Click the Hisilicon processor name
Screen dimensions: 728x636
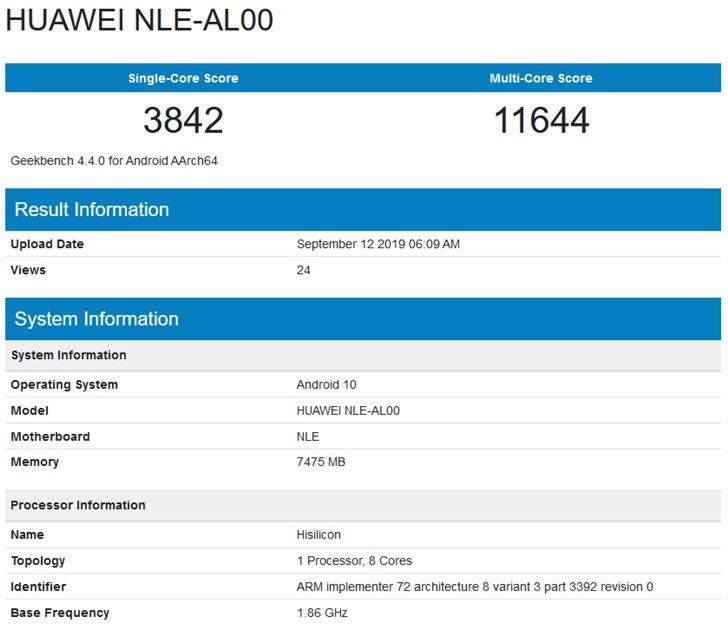coord(318,534)
